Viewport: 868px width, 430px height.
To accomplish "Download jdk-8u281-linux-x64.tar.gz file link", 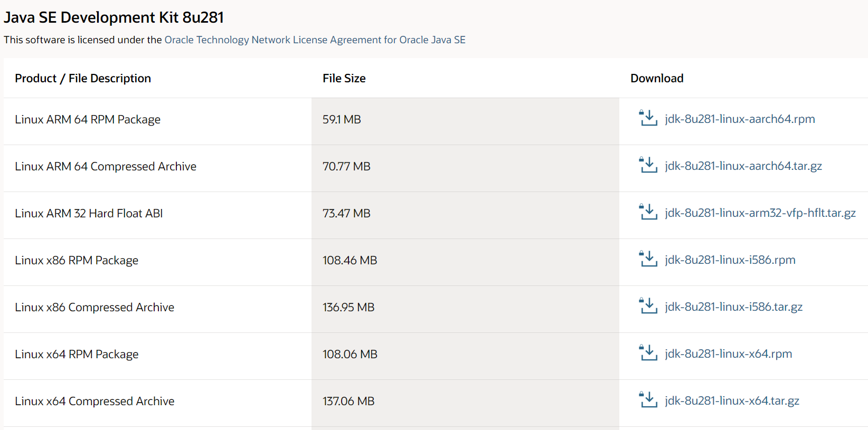I will (732, 401).
